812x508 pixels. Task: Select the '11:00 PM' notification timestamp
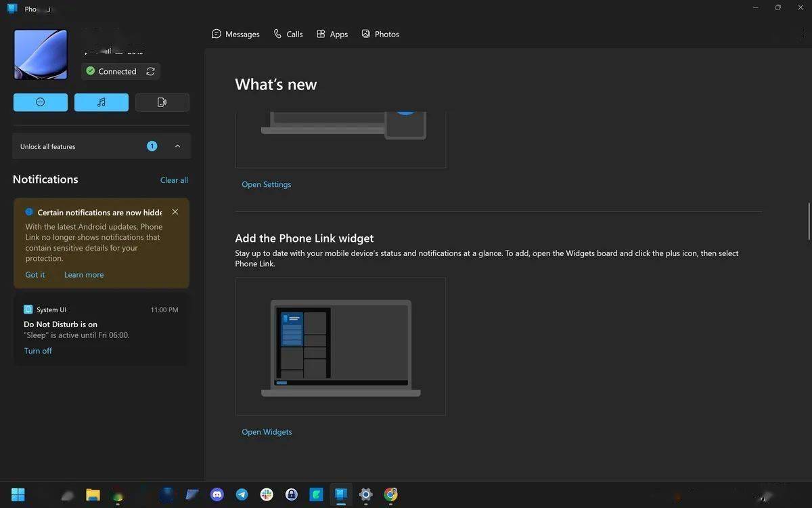pyautogui.click(x=164, y=310)
